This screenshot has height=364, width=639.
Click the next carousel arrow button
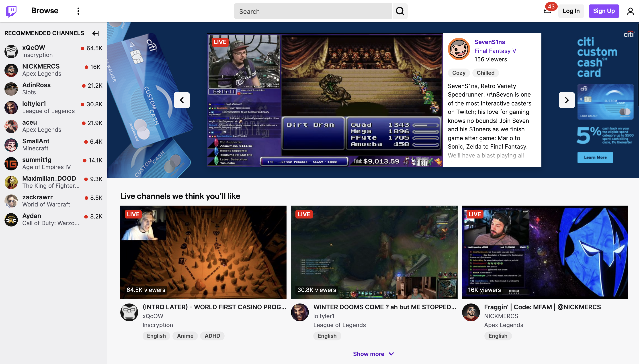(567, 100)
